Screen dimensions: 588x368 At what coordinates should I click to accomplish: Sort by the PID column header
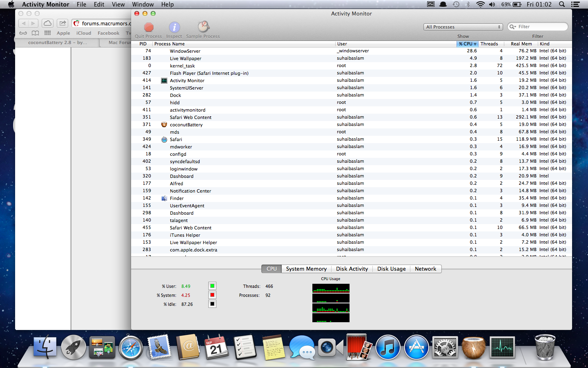point(143,44)
